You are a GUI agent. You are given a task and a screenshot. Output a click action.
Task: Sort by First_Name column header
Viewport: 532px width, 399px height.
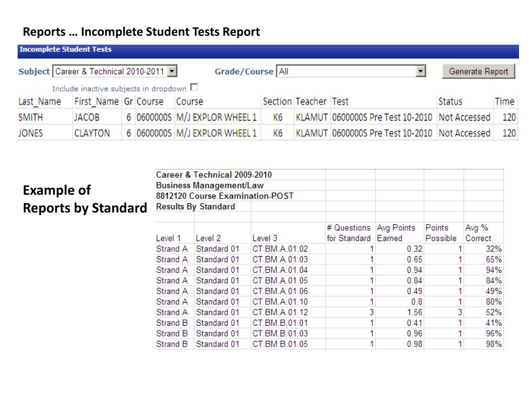tap(96, 102)
